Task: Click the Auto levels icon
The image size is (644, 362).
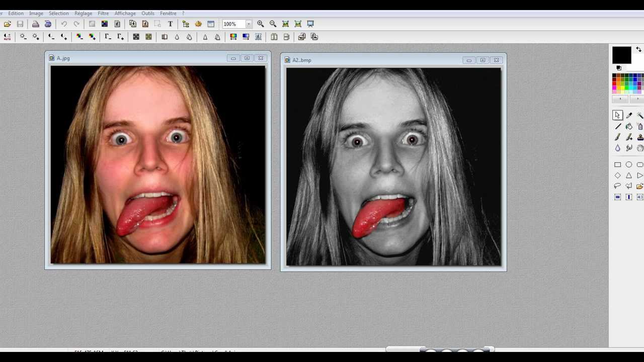Action: coord(8,37)
